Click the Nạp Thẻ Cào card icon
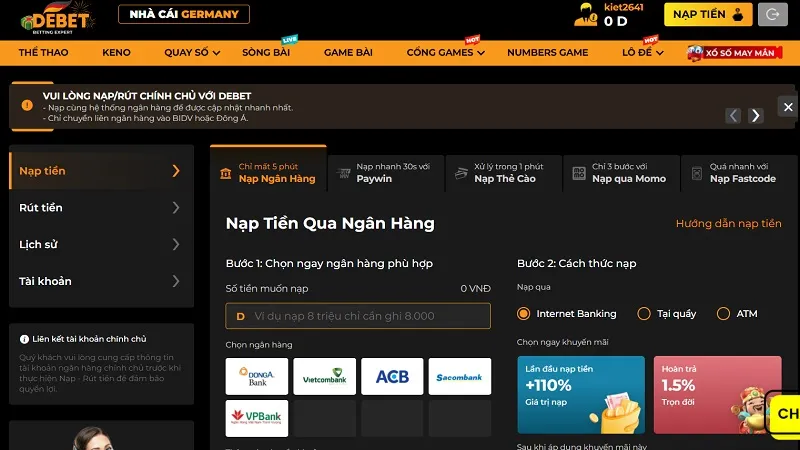This screenshot has width=800, height=450. (x=461, y=173)
